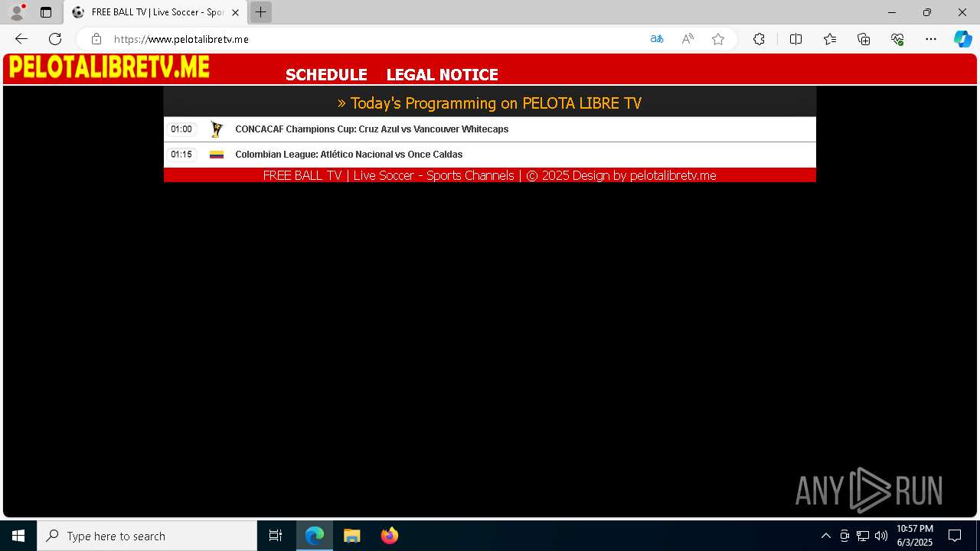The image size is (980, 551).
Task: Open volume speaker tray icon
Action: click(x=881, y=536)
